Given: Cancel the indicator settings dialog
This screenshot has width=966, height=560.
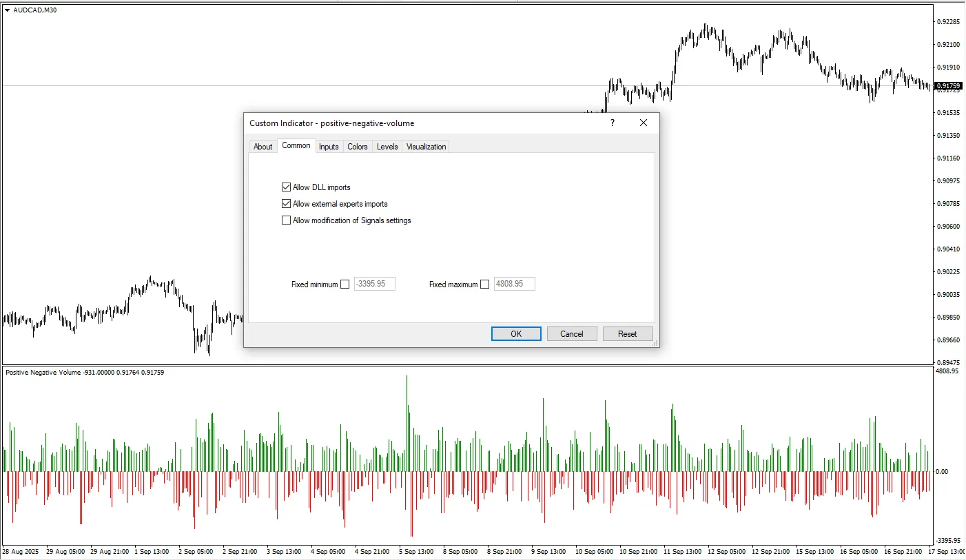Looking at the screenshot, I should (572, 334).
